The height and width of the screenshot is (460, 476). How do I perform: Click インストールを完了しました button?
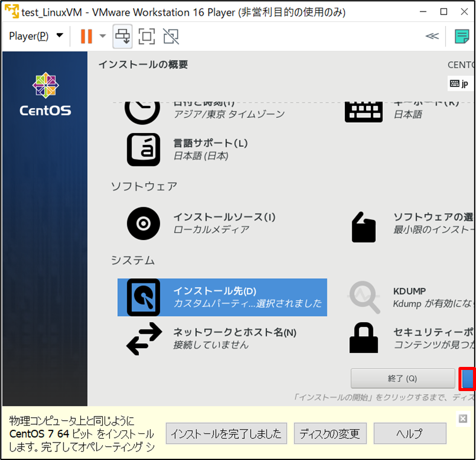pyautogui.click(x=226, y=433)
